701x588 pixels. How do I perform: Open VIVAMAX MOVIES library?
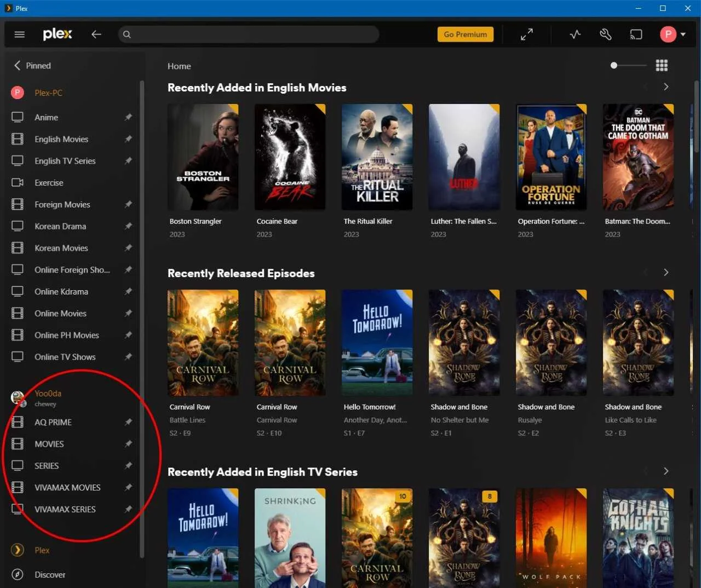67,487
